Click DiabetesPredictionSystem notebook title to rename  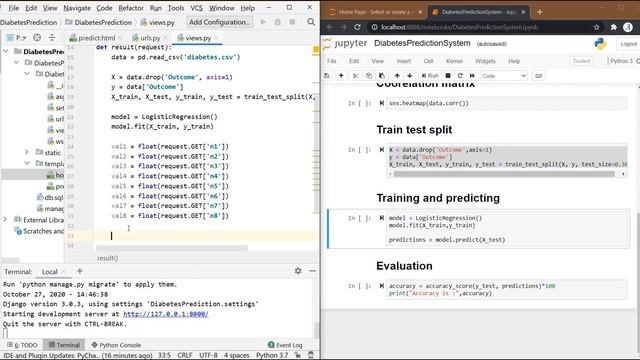tap(422, 43)
